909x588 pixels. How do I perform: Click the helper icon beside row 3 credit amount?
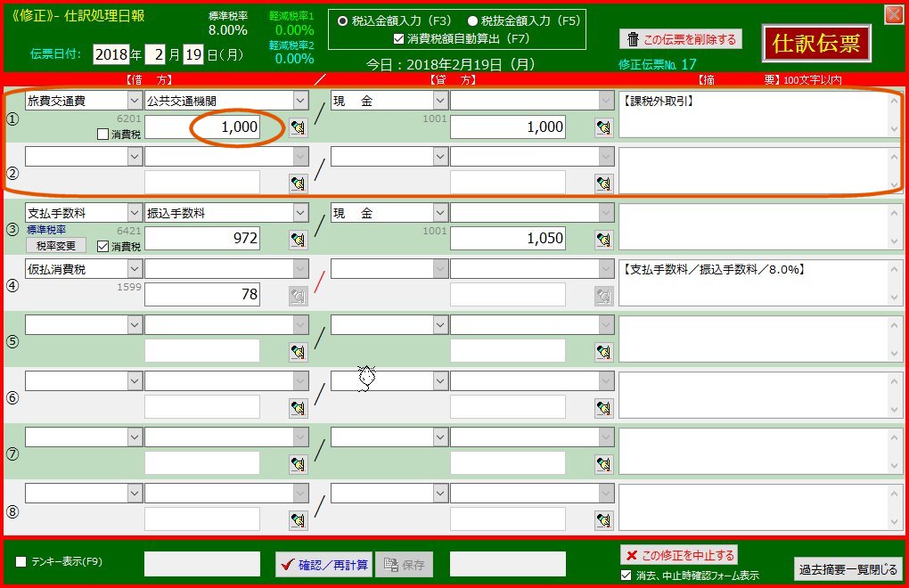[x=603, y=240]
